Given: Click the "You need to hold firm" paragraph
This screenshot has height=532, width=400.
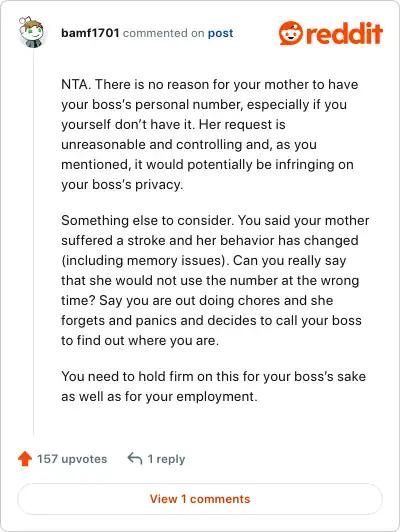Looking at the screenshot, I should [x=213, y=386].
